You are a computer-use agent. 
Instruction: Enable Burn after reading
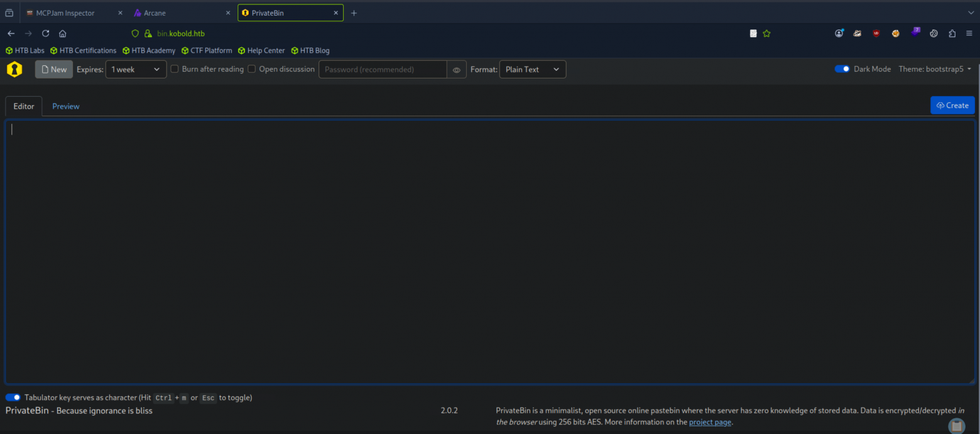[174, 68]
